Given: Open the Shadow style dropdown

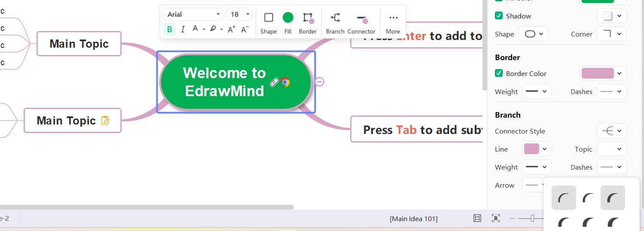Looking at the screenshot, I should pyautogui.click(x=612, y=16).
